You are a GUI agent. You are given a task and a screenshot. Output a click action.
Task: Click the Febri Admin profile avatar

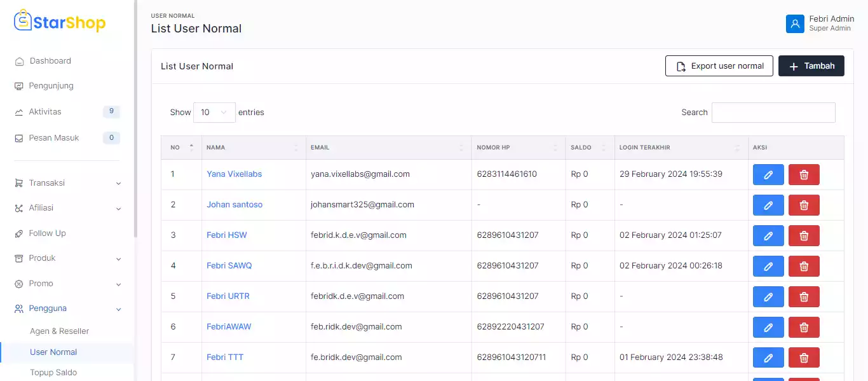point(794,24)
